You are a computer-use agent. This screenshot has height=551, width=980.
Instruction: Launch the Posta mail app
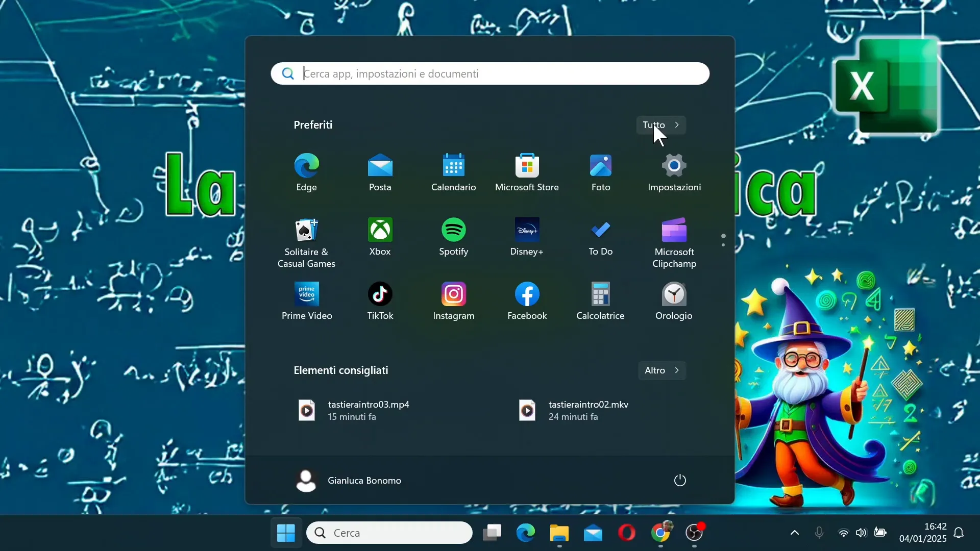click(x=380, y=172)
